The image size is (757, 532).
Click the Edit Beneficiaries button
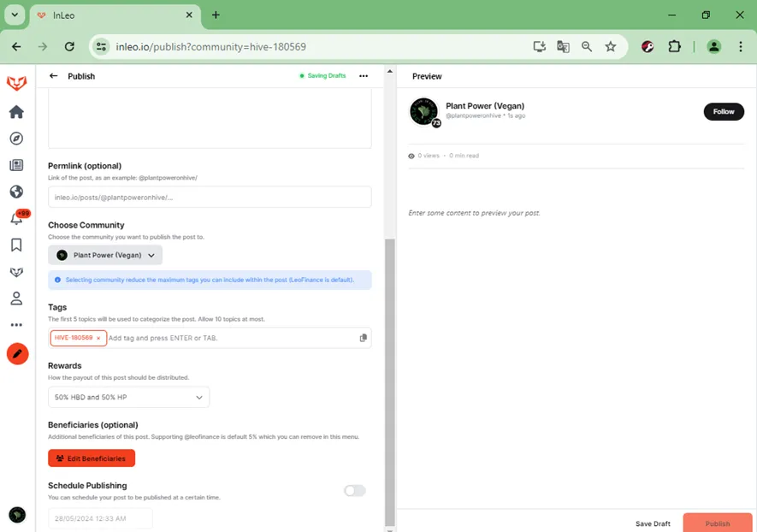click(92, 458)
